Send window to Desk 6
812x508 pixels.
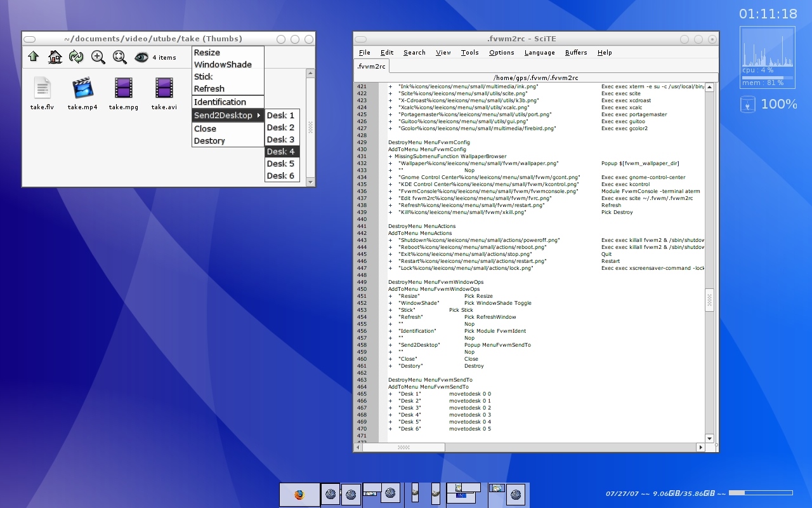[282, 176]
